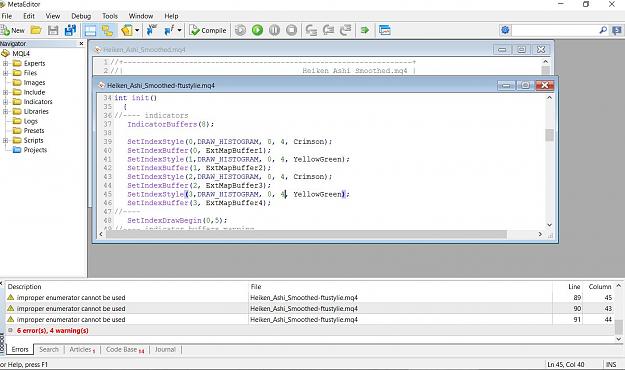
Task: Click the code editor horizontal scrollbar thumb
Action: (x=306, y=234)
